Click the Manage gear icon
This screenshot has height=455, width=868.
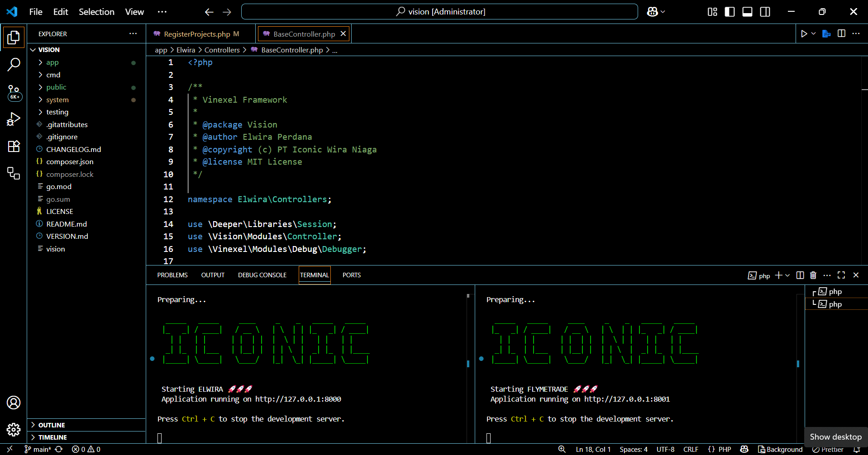[14, 429]
